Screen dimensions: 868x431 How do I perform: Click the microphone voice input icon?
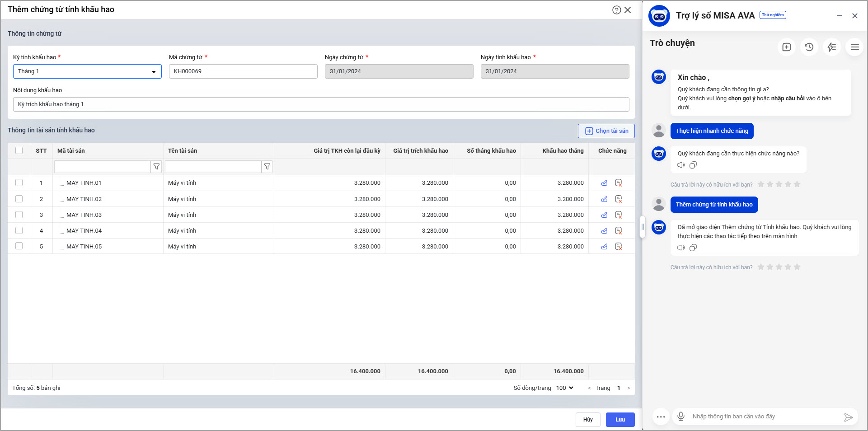(681, 417)
